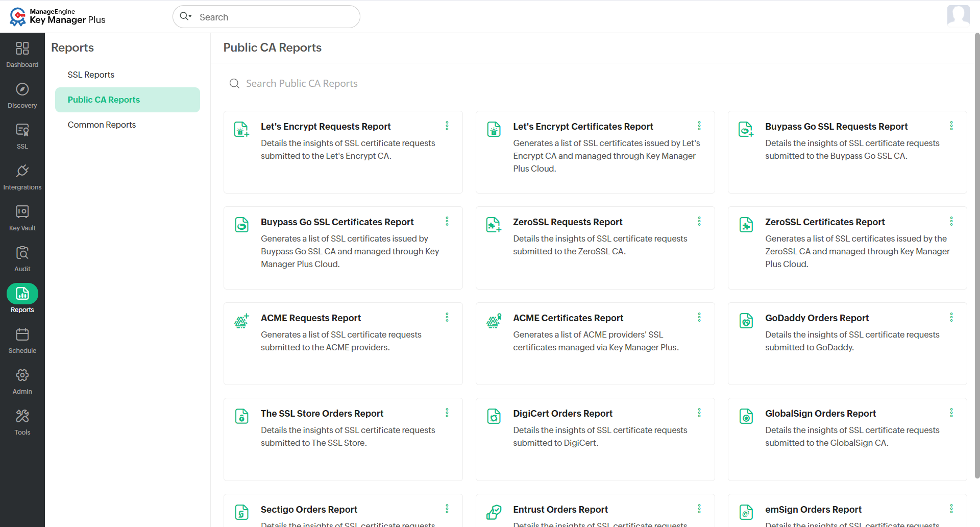The width and height of the screenshot is (980, 527).
Task: Click the Sectigo Orders Report icon
Action: pyautogui.click(x=241, y=512)
